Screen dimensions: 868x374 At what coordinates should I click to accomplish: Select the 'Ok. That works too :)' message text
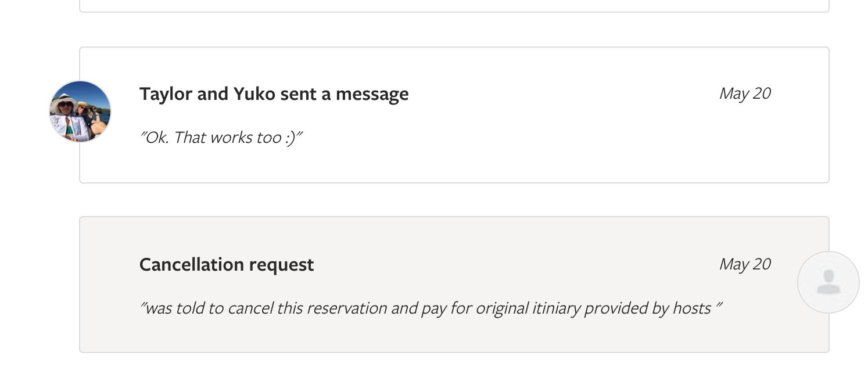coord(221,138)
